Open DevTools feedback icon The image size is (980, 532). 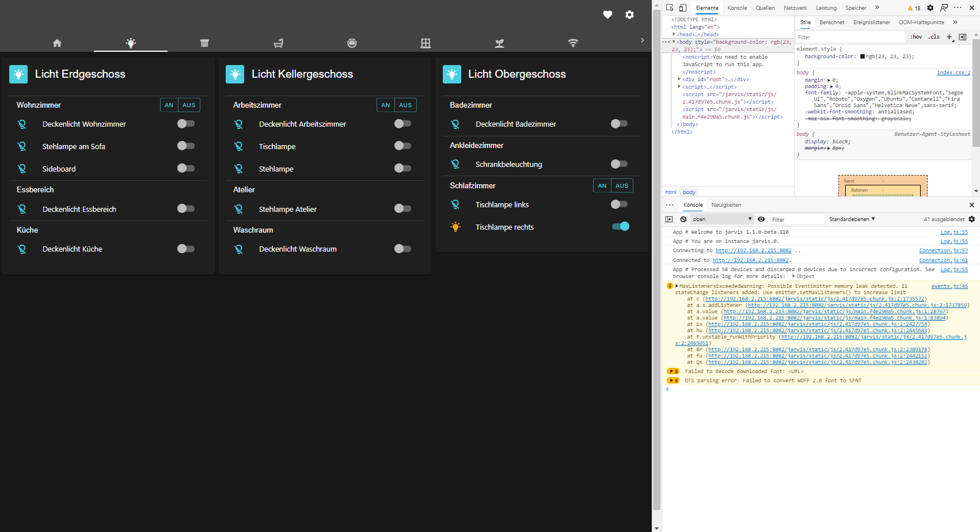pos(944,7)
